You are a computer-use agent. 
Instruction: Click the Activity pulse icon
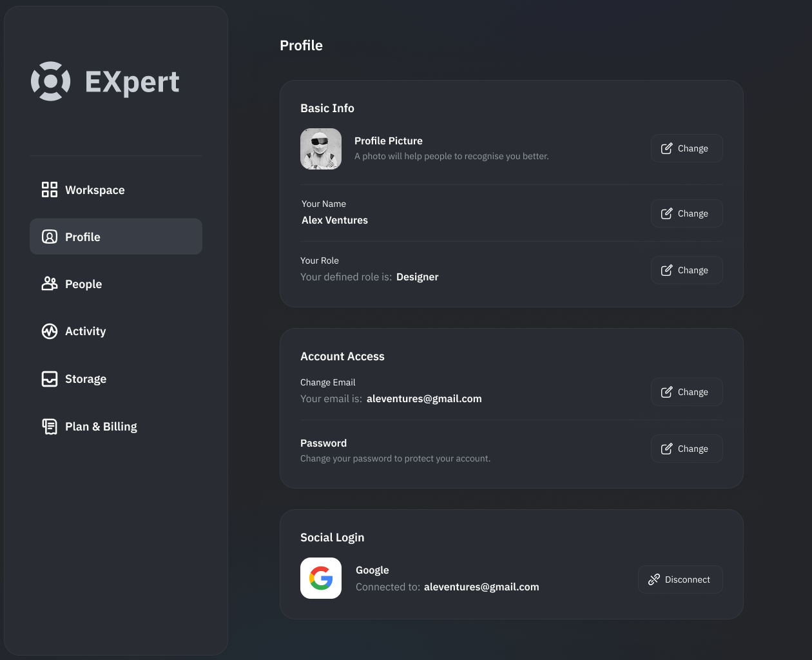(x=50, y=331)
